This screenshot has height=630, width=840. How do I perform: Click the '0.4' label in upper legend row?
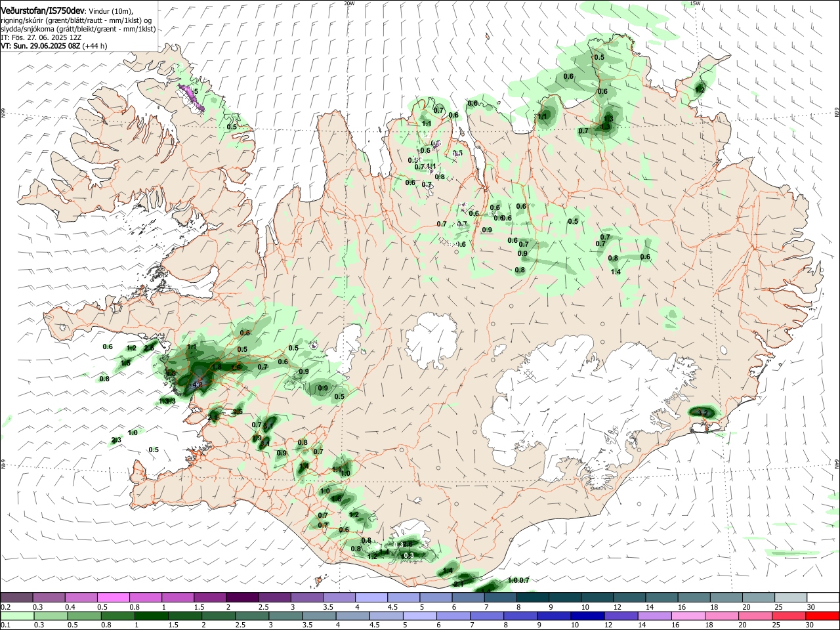pos(71,607)
